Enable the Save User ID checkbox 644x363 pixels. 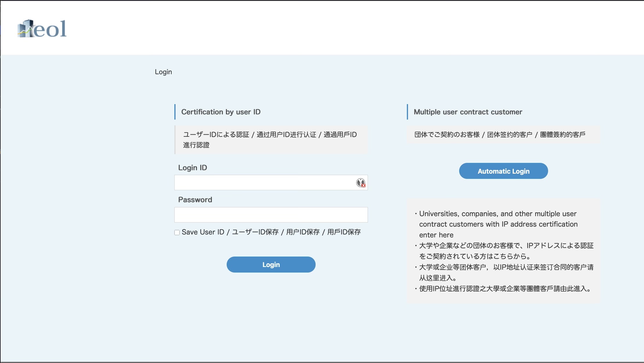pyautogui.click(x=177, y=232)
